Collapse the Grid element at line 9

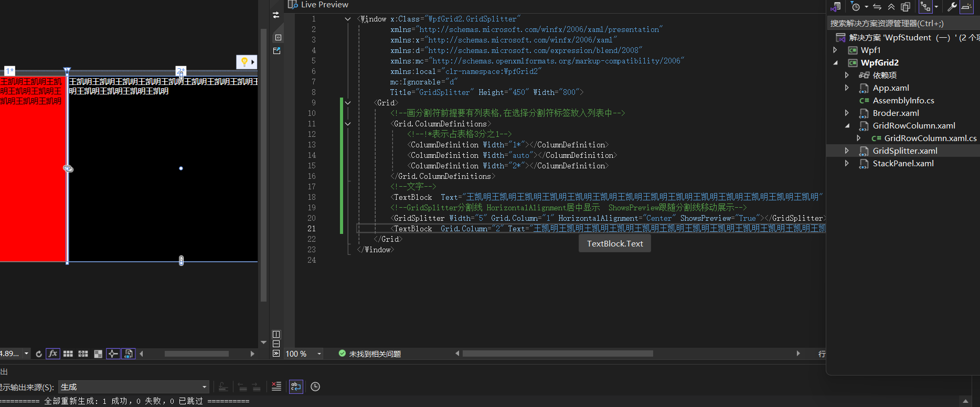348,103
